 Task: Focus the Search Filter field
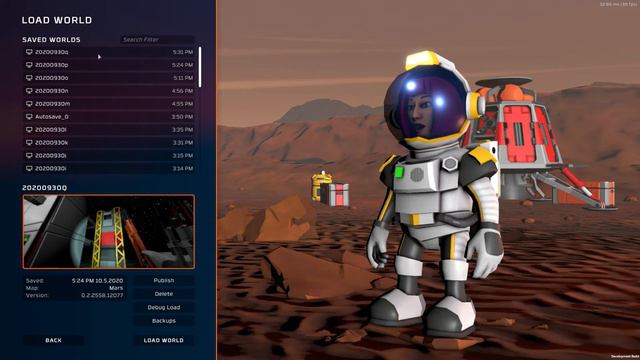pos(157,40)
